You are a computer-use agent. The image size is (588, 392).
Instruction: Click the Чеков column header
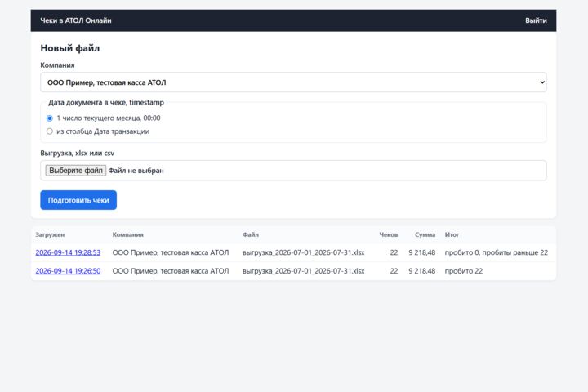pos(389,234)
